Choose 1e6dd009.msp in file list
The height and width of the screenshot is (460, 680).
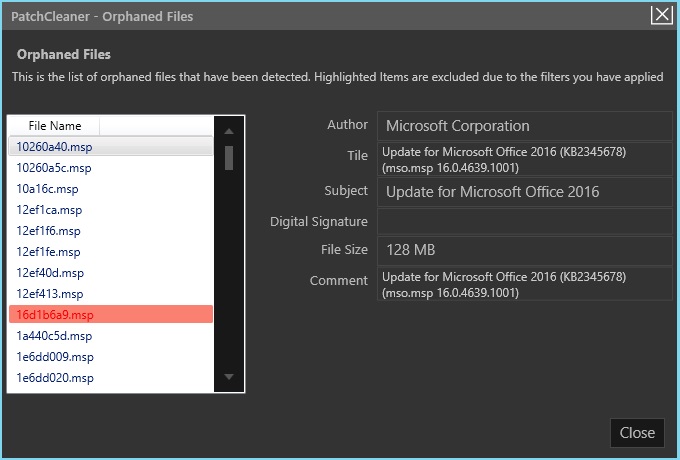[55, 356]
